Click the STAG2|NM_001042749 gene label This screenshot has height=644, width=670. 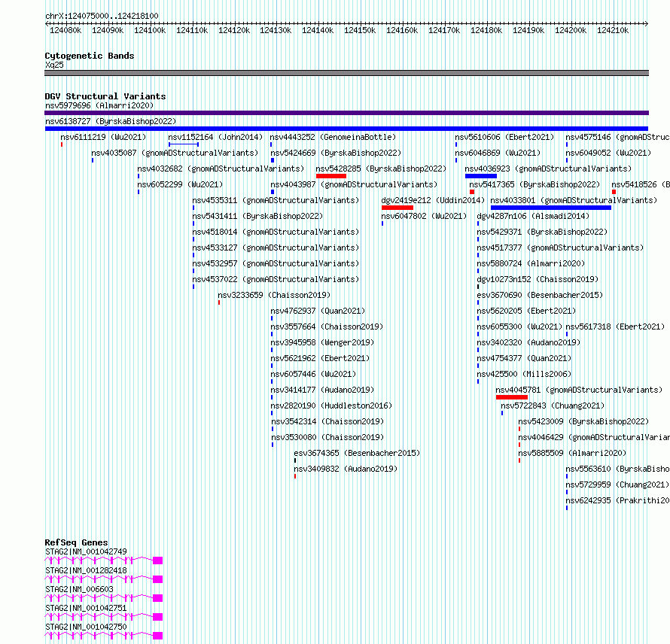(86, 551)
